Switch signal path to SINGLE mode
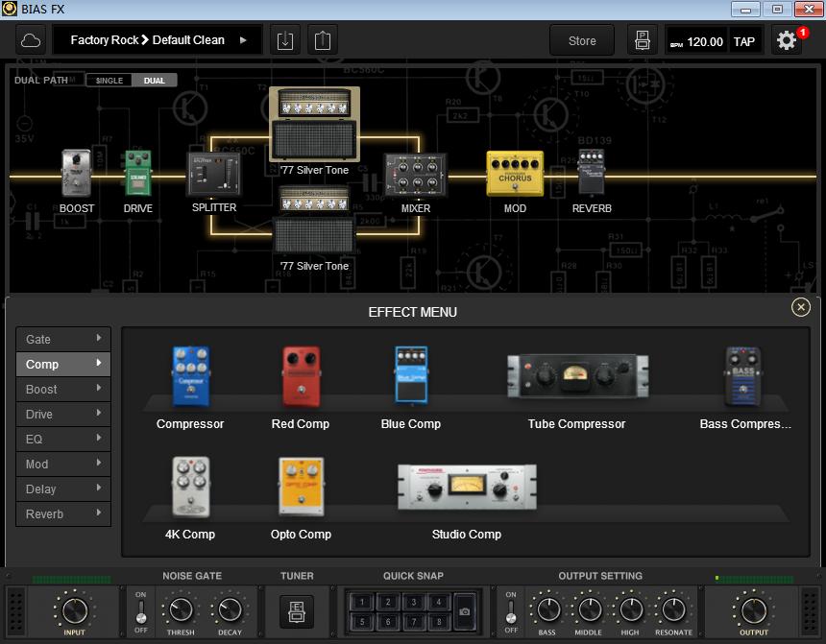 pyautogui.click(x=109, y=81)
